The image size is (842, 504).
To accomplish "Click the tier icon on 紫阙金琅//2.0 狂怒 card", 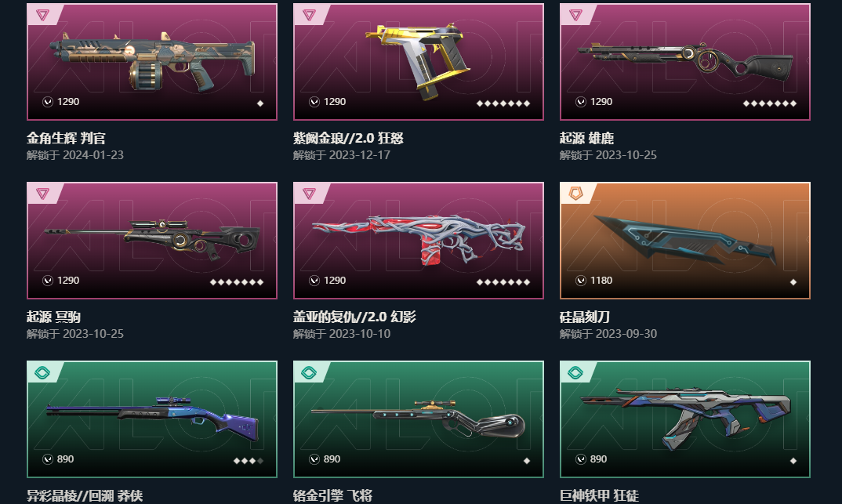I will coord(309,15).
